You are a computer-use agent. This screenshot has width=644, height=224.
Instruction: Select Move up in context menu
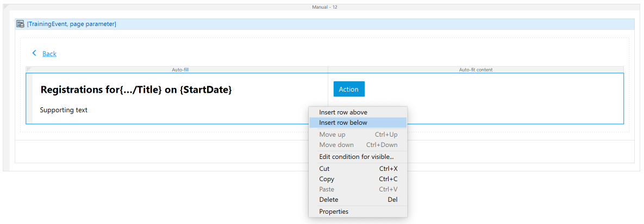[x=358, y=135]
